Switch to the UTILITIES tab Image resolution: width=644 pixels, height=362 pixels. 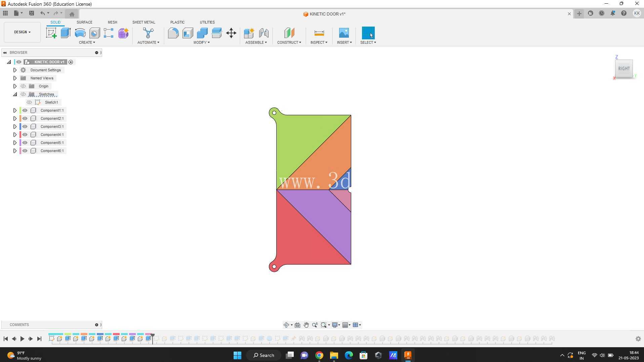[x=207, y=22]
